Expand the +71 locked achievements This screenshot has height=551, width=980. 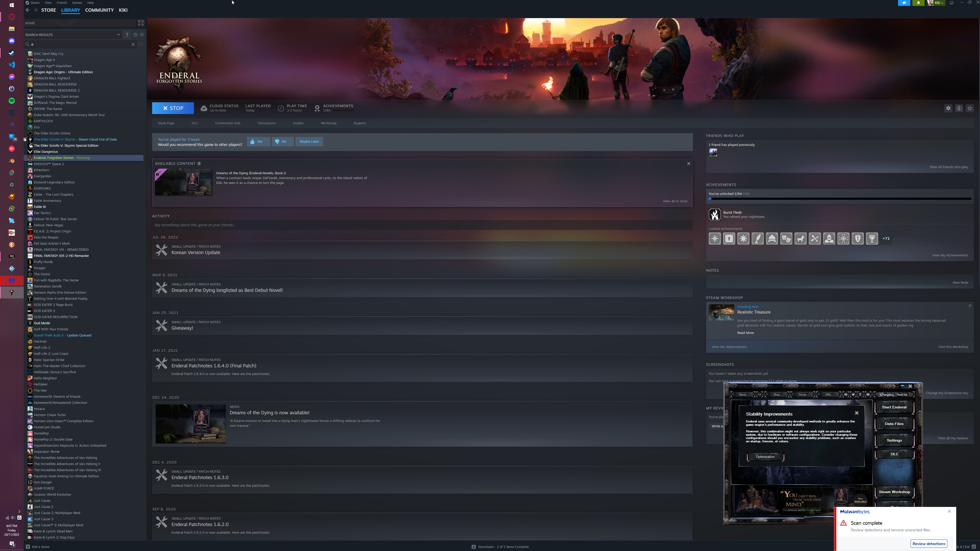click(x=886, y=239)
